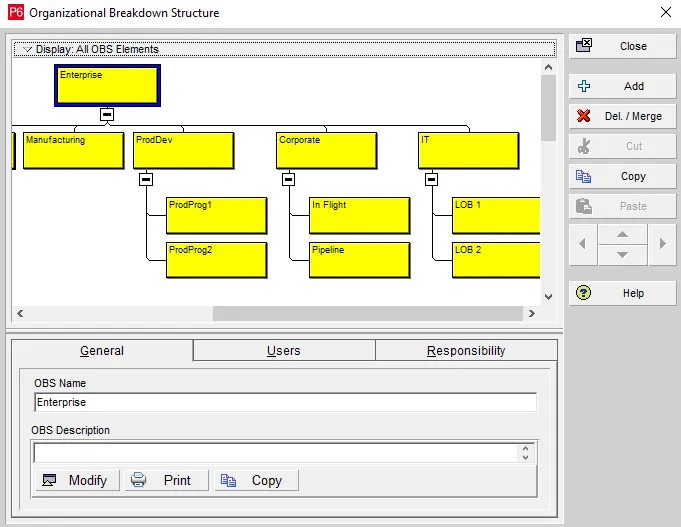Click the OBS Description text box
Image resolution: width=681 pixels, height=527 pixels.
tap(275, 453)
